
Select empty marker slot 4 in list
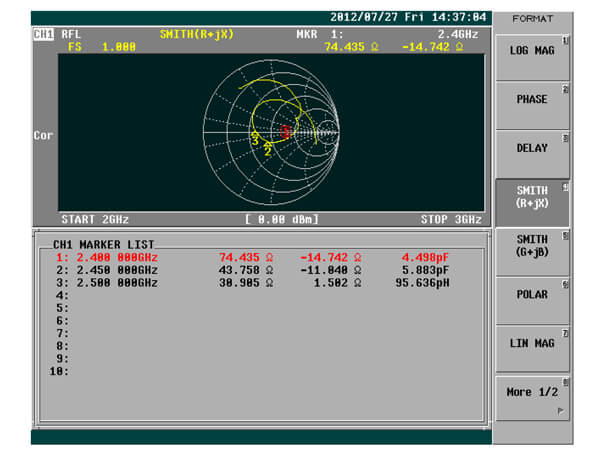click(62, 295)
